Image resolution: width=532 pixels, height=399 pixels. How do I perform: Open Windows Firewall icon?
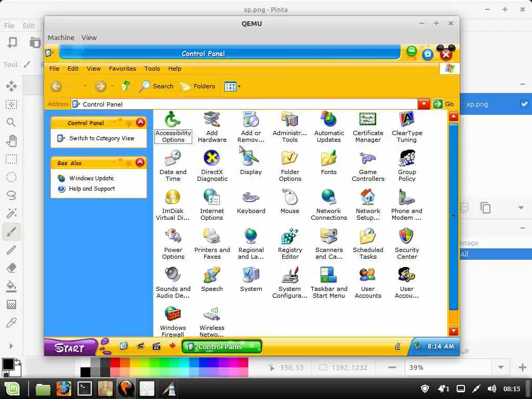pyautogui.click(x=173, y=321)
